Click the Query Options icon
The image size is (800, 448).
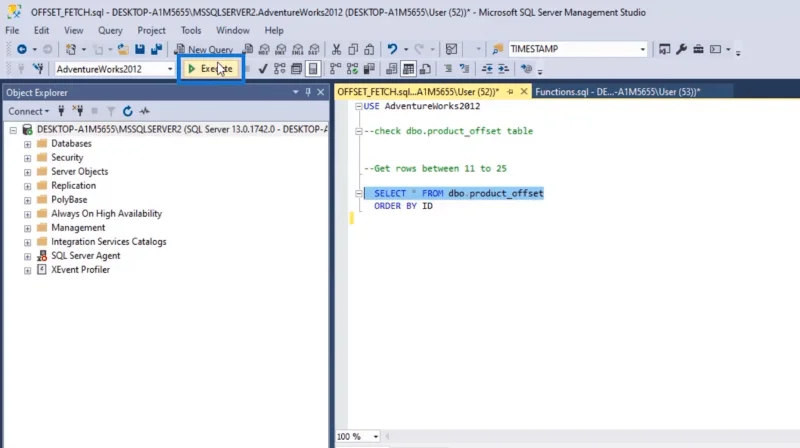click(296, 69)
